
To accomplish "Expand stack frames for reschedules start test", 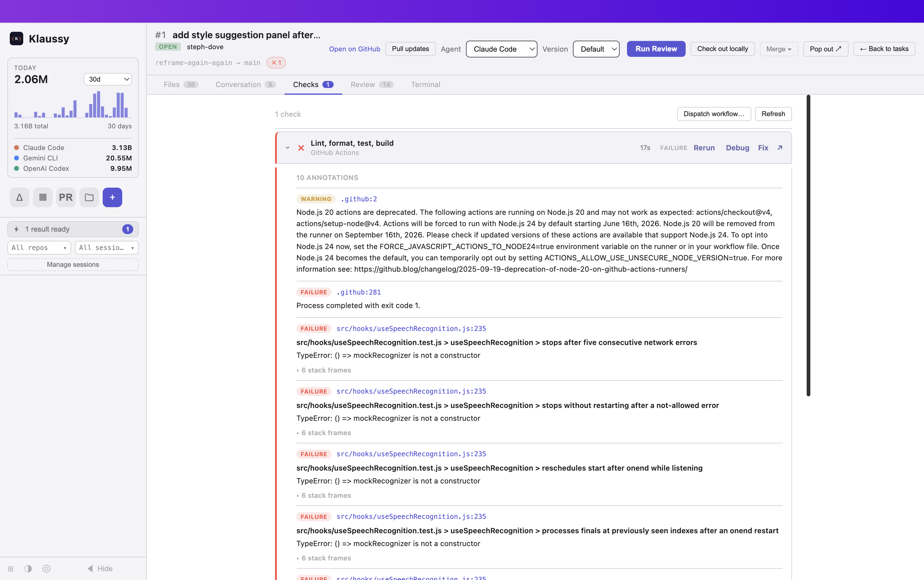I will 324,496.
